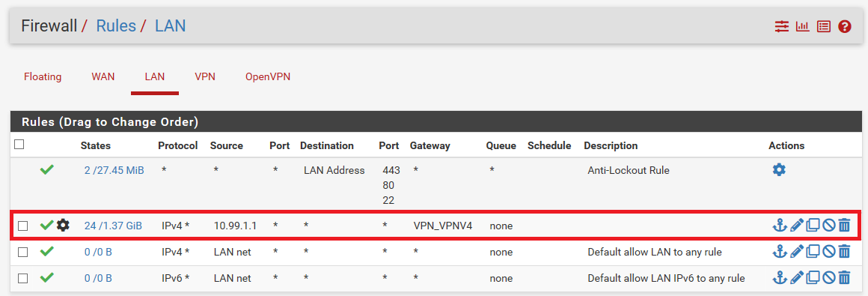The height and width of the screenshot is (296, 868).
Task: Check the select-all checkbox in the table header
Action: click(x=19, y=144)
